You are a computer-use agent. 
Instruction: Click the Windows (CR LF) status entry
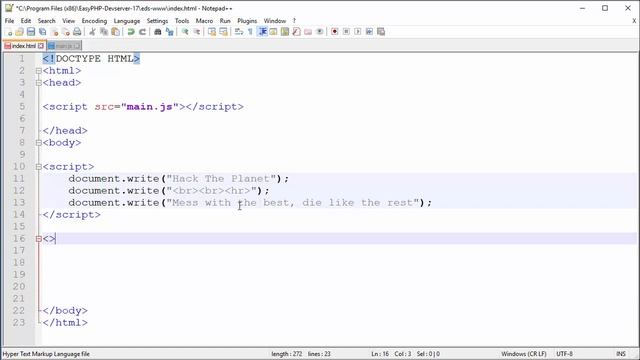tap(524, 354)
